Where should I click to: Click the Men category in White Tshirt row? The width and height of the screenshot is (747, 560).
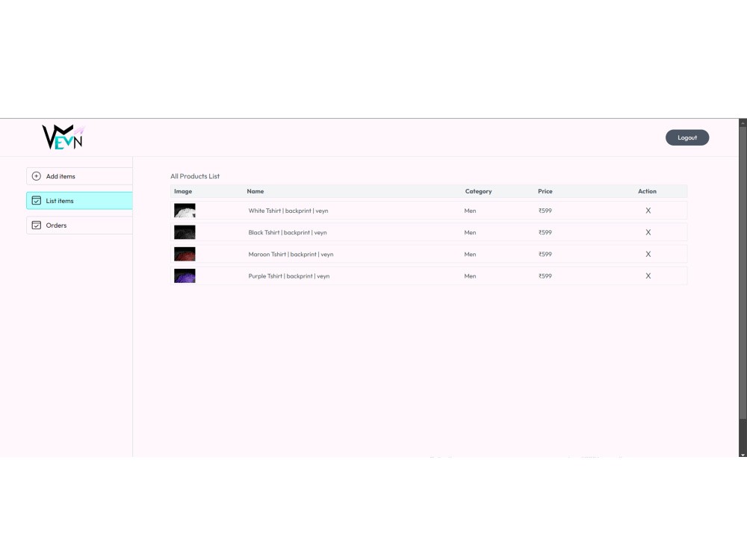coord(470,211)
